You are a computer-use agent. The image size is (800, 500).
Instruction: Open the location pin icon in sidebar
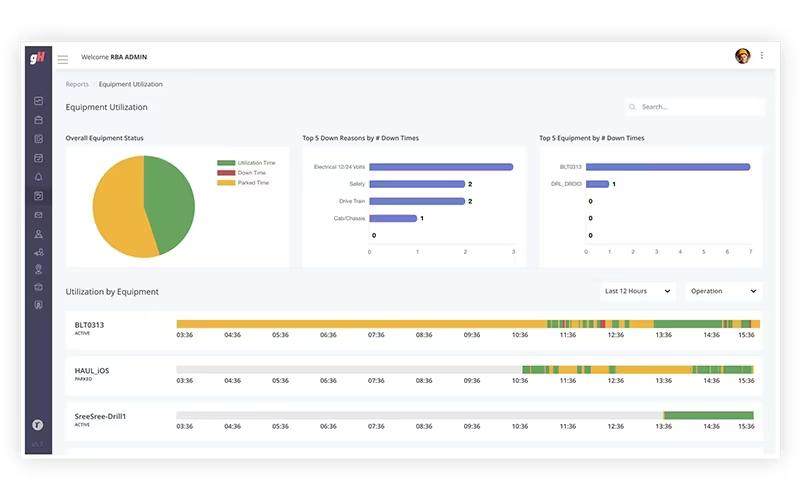pyautogui.click(x=38, y=269)
